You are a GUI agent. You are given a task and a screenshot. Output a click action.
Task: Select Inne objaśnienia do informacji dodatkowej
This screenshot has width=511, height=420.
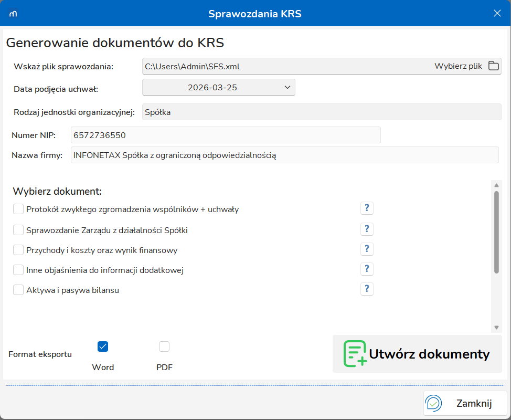point(18,270)
